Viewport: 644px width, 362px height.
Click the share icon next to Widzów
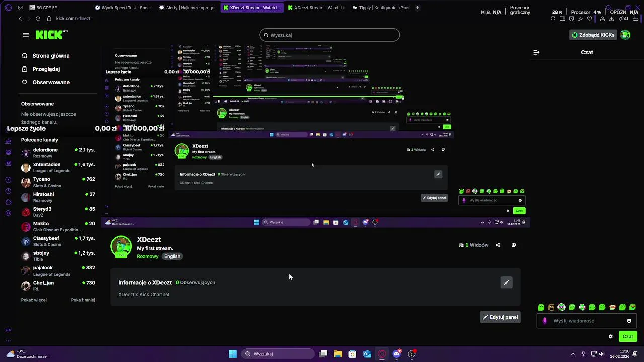[498, 245]
